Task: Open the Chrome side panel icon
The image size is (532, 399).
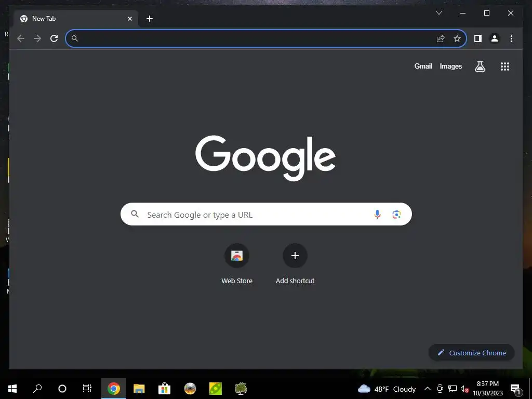Action: [478, 38]
